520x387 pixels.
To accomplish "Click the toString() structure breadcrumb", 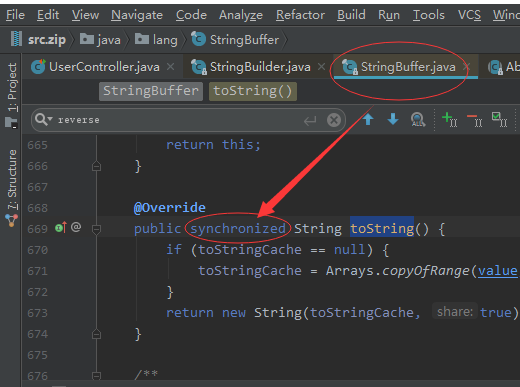I will tap(253, 91).
